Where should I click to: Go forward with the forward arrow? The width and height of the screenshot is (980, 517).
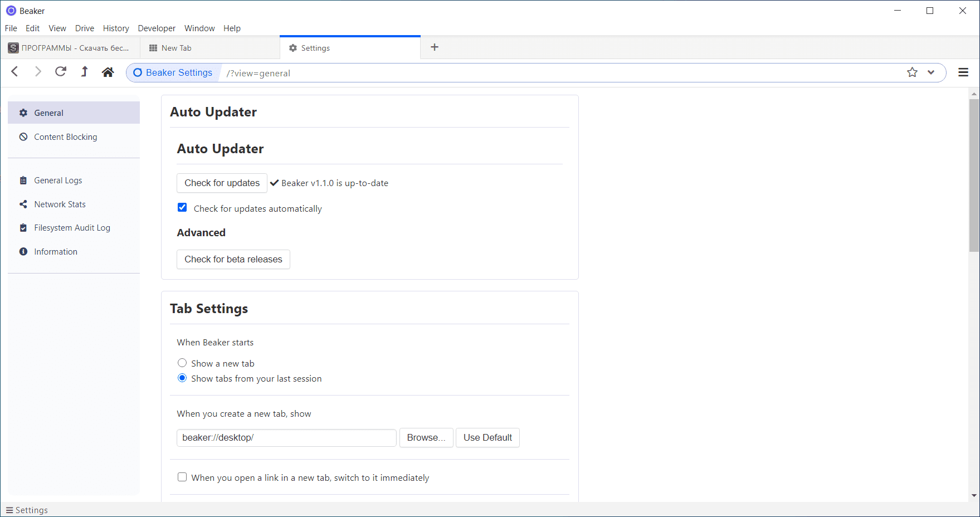(38, 72)
